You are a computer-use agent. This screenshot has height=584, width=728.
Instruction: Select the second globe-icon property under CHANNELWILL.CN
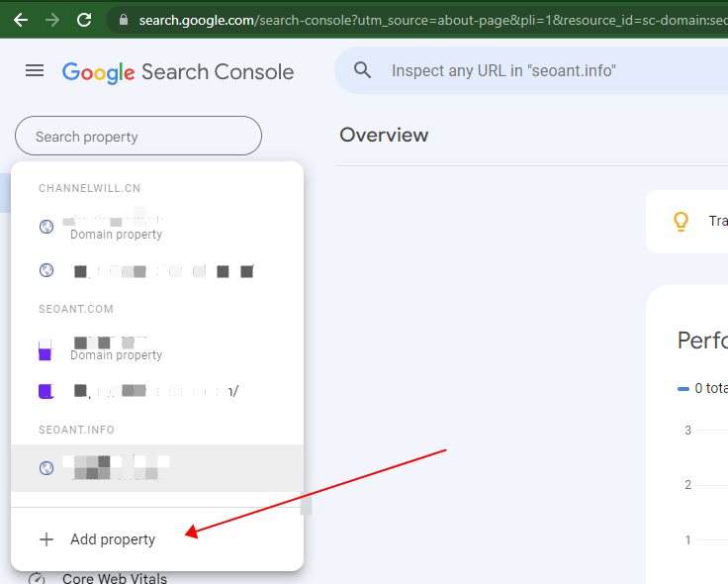coord(157,270)
